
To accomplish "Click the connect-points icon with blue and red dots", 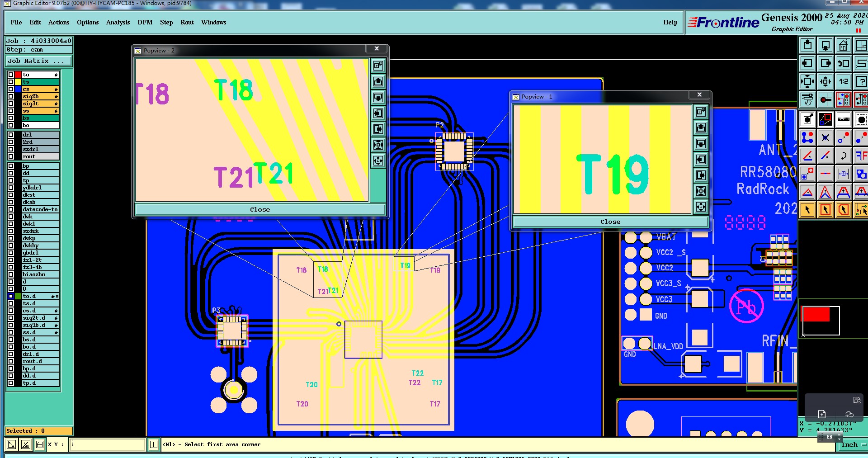I will pos(807,137).
